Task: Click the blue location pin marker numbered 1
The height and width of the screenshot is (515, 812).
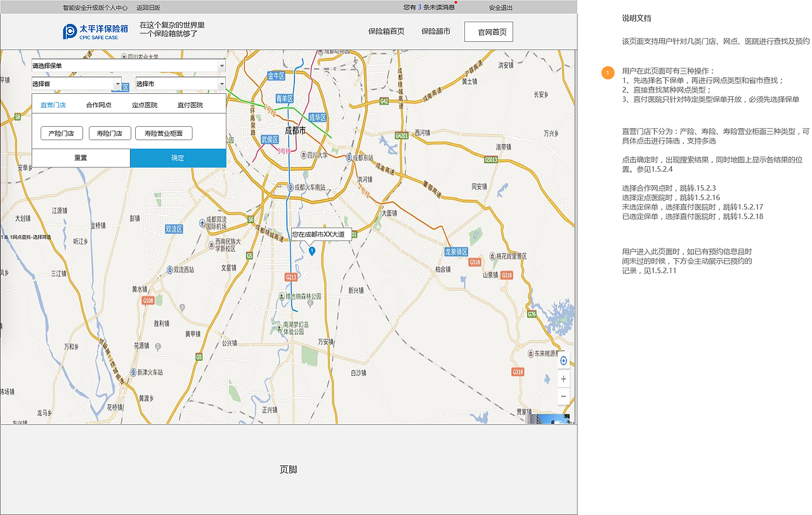Action: click(x=311, y=252)
